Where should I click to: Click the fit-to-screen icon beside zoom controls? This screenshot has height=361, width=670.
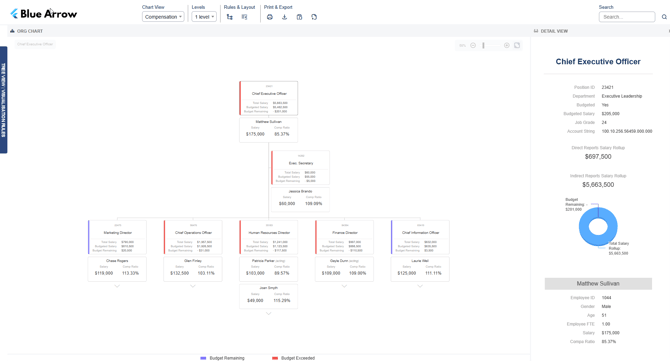point(517,45)
